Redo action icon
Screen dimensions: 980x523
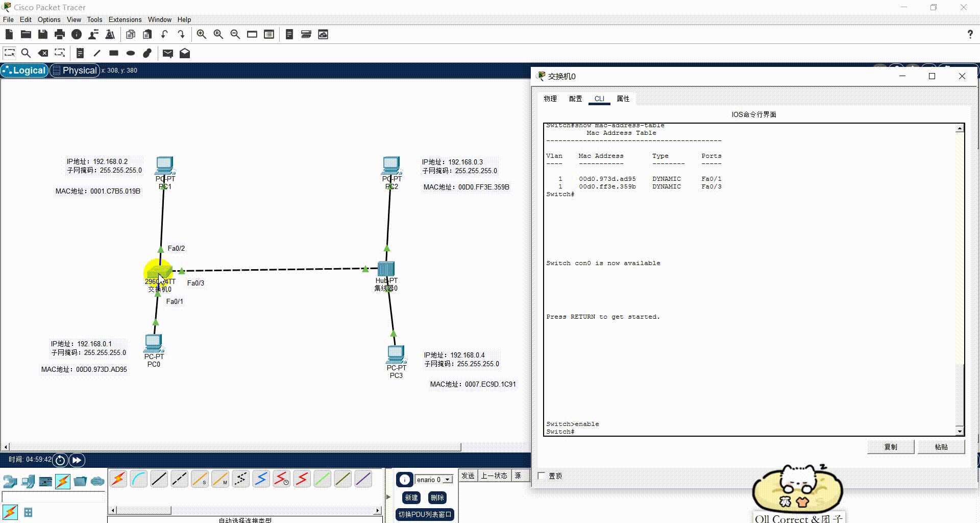[181, 34]
